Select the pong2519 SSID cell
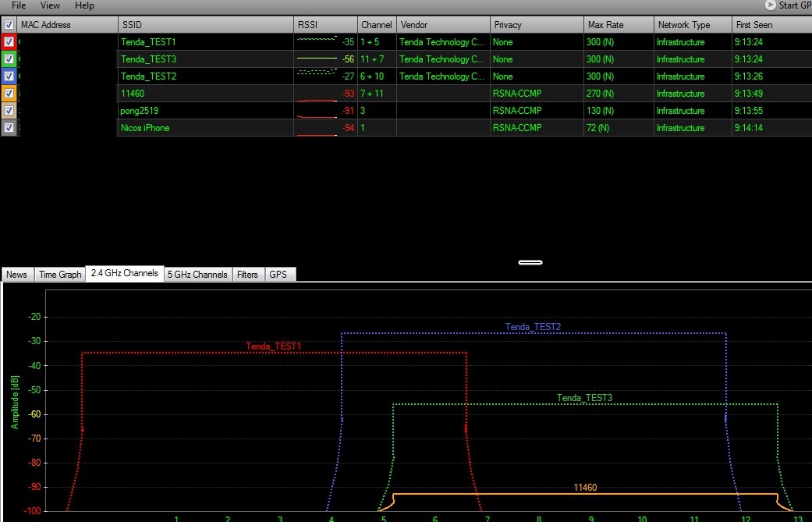This screenshot has width=812, height=522. pyautogui.click(x=206, y=110)
